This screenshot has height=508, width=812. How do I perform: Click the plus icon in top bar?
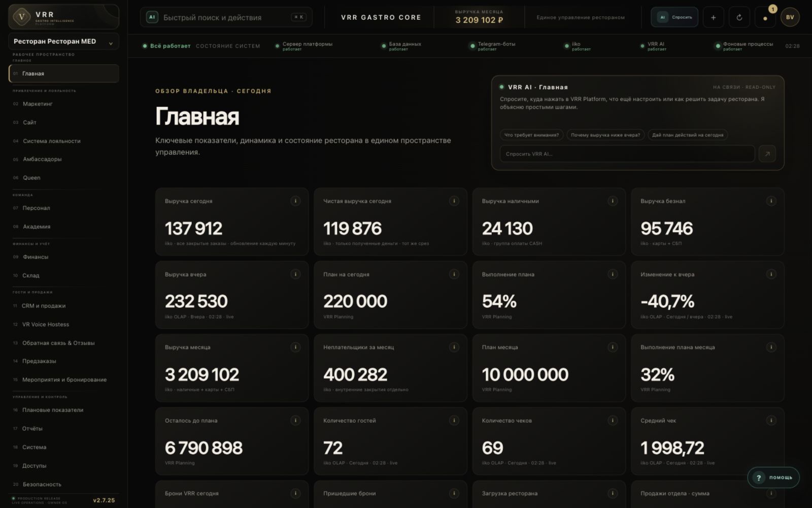(713, 17)
